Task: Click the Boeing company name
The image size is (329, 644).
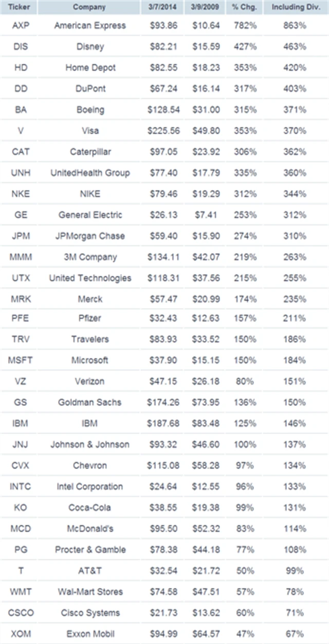Action: [89, 110]
